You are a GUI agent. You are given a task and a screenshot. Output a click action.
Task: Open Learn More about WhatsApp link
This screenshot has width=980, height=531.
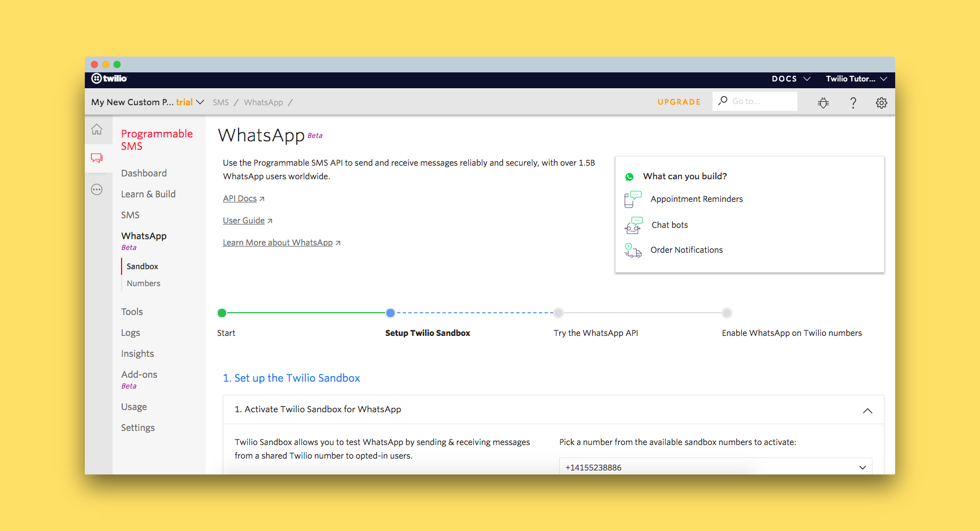click(x=278, y=243)
